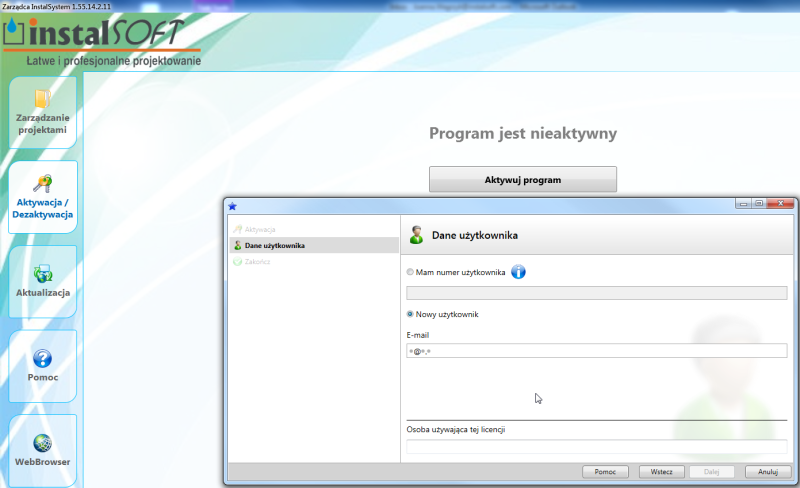Minimize the activation dialog window

pyautogui.click(x=743, y=204)
